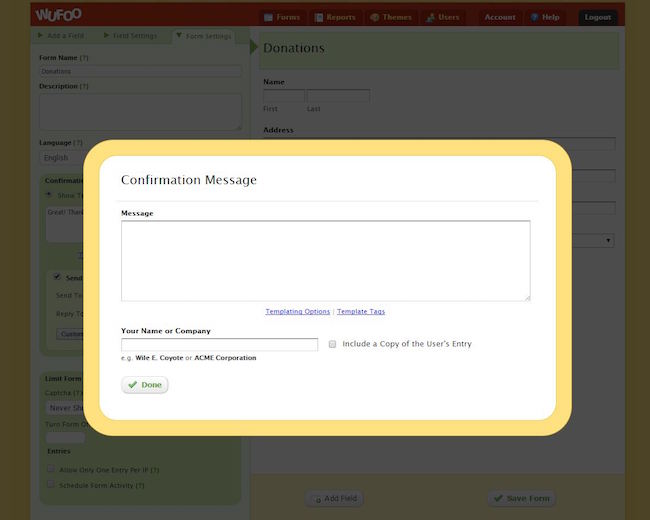
Task: Open the Template Tags link
Action: (361, 311)
